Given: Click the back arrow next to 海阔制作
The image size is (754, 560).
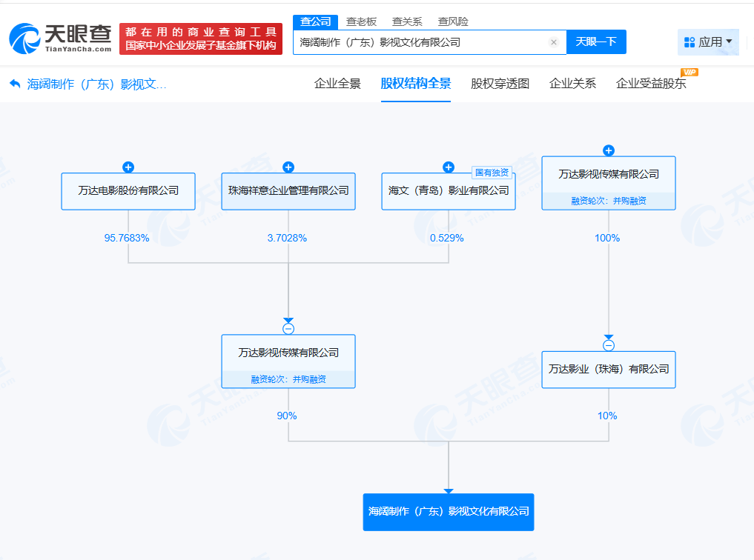Looking at the screenshot, I should pos(15,84).
